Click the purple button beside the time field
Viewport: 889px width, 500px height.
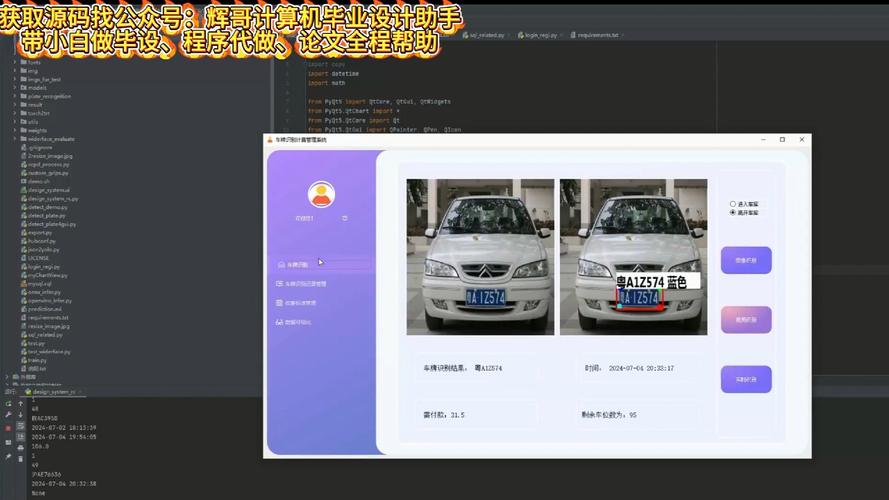[746, 379]
